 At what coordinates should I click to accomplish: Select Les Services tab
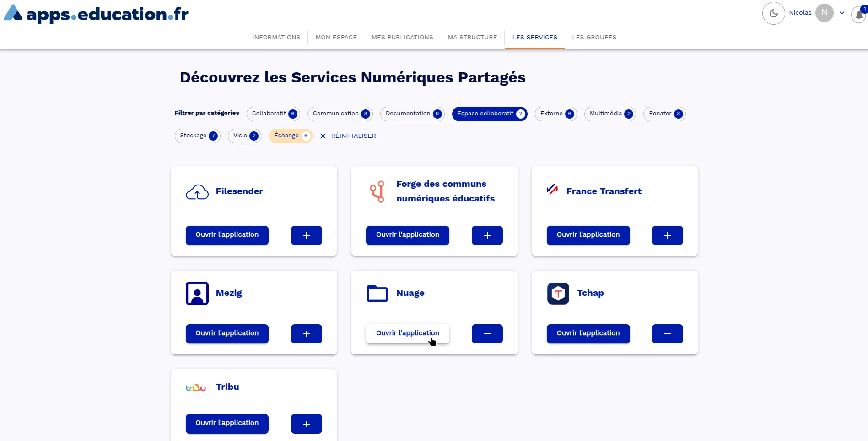(x=535, y=38)
